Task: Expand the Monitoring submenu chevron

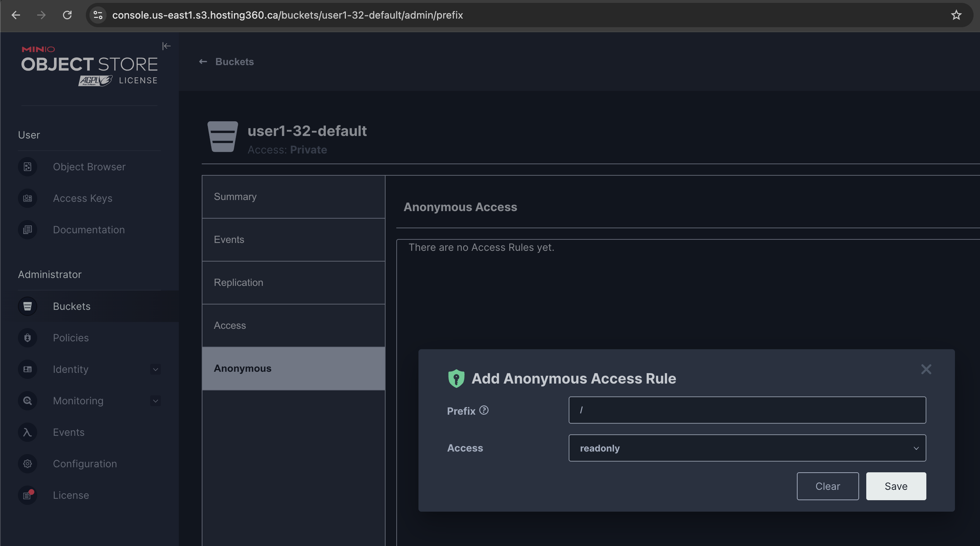Action: pyautogui.click(x=155, y=401)
